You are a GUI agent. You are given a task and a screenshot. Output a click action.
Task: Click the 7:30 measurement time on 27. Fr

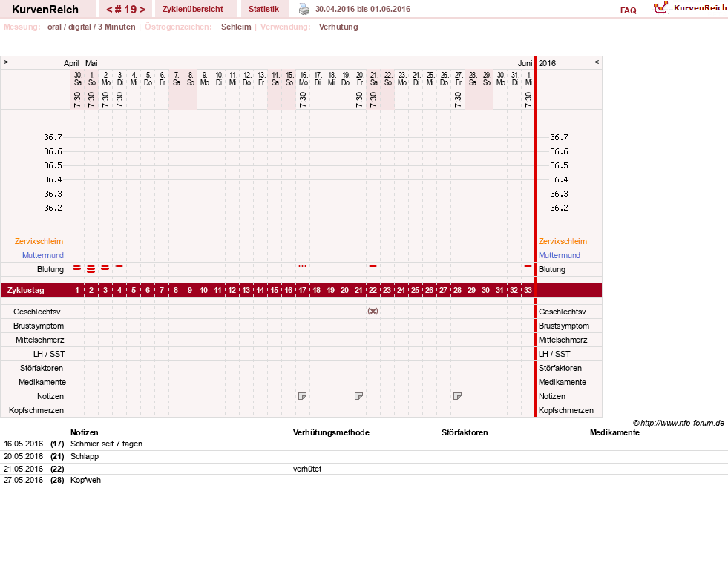458,99
